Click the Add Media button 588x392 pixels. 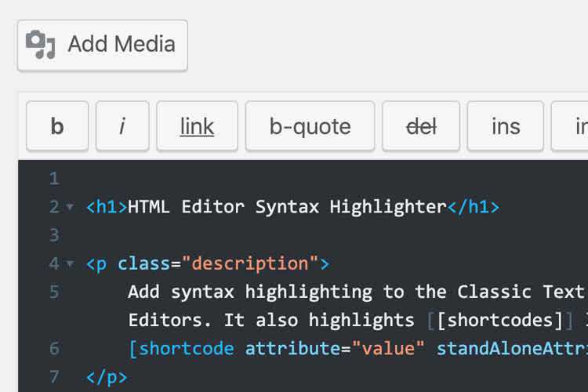point(103,45)
